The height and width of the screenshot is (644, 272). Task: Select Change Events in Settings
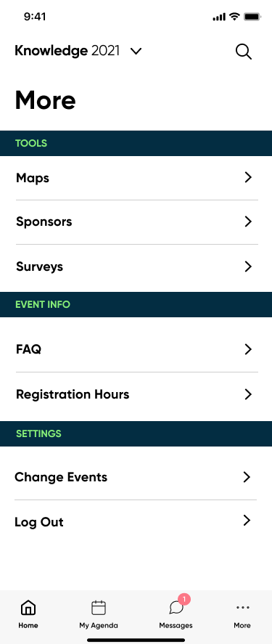click(136, 477)
